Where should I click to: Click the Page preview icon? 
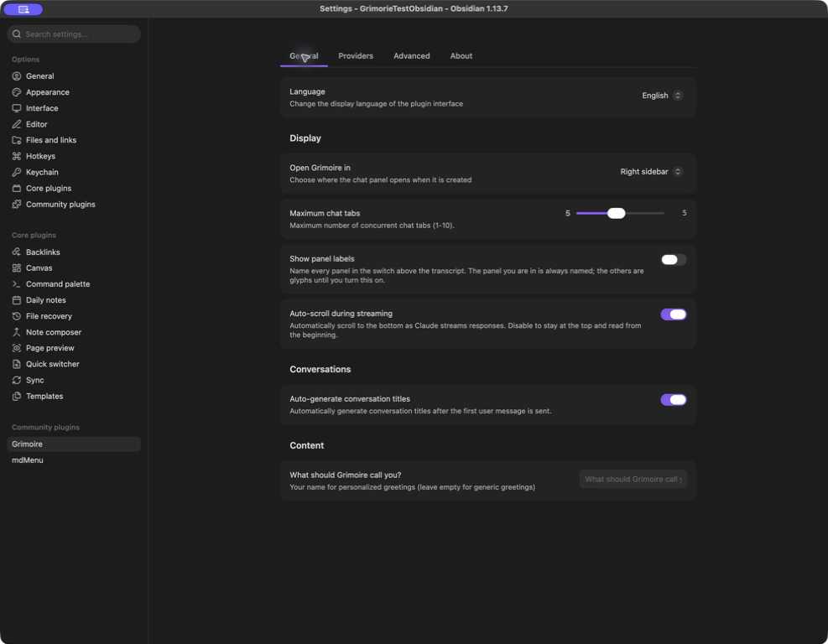(x=17, y=348)
